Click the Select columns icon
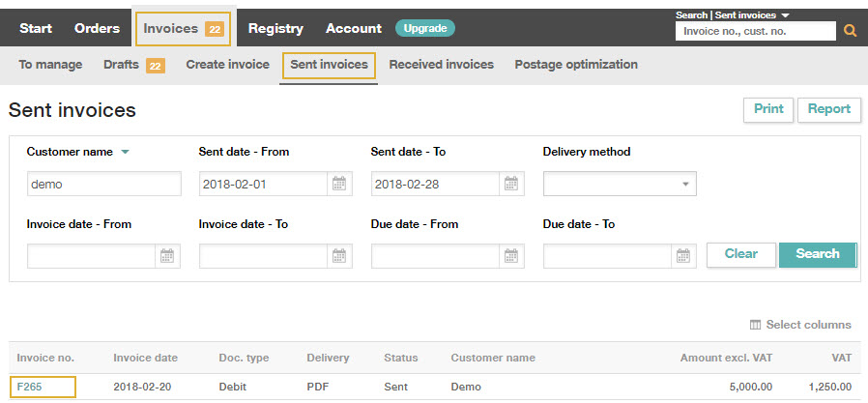The height and width of the screenshot is (403, 868). pyautogui.click(x=755, y=325)
